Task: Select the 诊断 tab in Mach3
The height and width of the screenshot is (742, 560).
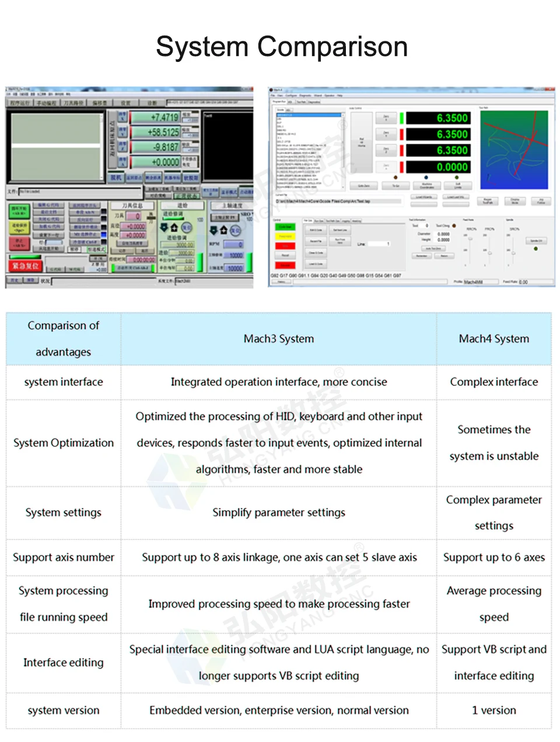Action: (x=152, y=103)
